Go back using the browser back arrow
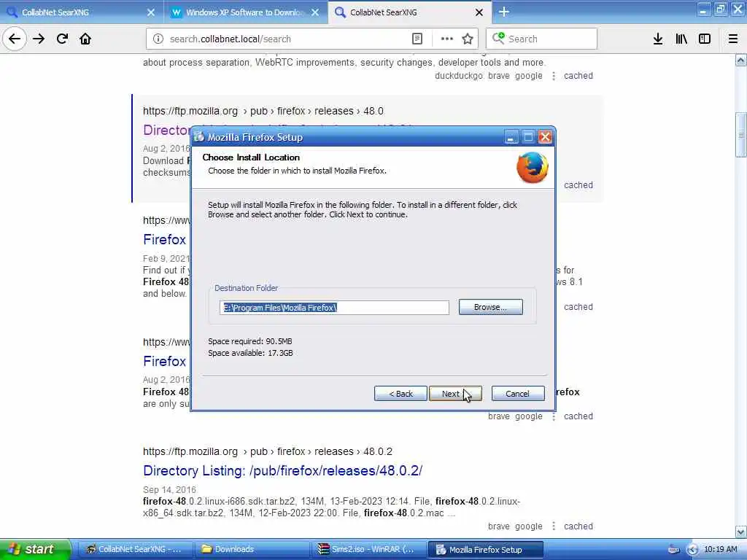Image resolution: width=747 pixels, height=560 pixels. 15,39
